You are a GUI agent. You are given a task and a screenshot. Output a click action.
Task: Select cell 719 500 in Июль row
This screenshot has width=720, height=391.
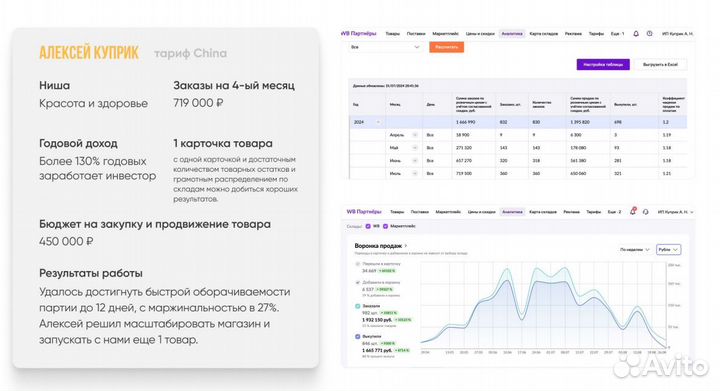(464, 173)
